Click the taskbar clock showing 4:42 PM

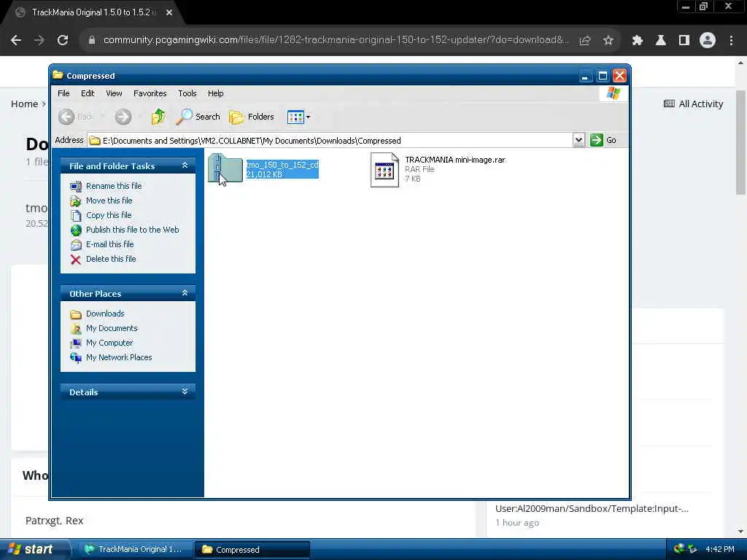(720, 549)
